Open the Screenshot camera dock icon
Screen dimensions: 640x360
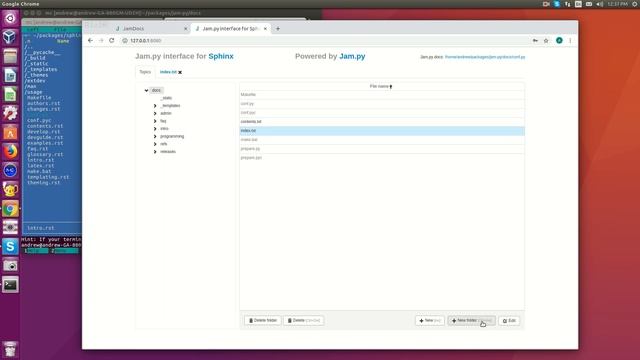point(10,266)
